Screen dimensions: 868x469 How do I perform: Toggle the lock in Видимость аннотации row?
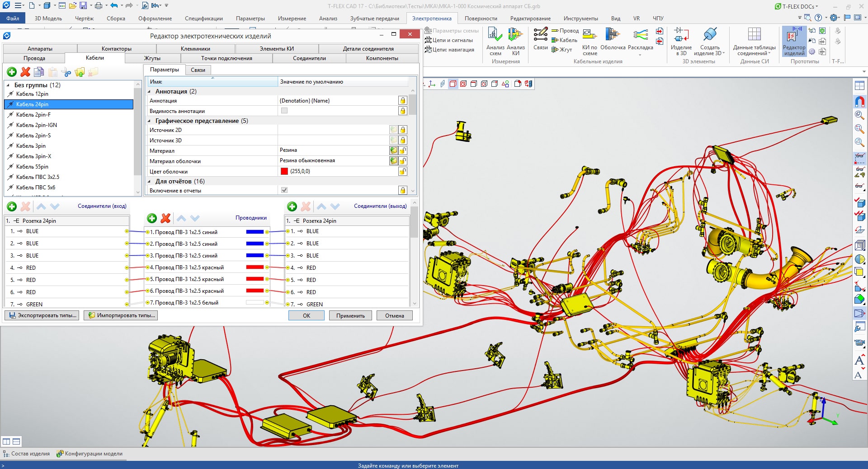(x=403, y=111)
